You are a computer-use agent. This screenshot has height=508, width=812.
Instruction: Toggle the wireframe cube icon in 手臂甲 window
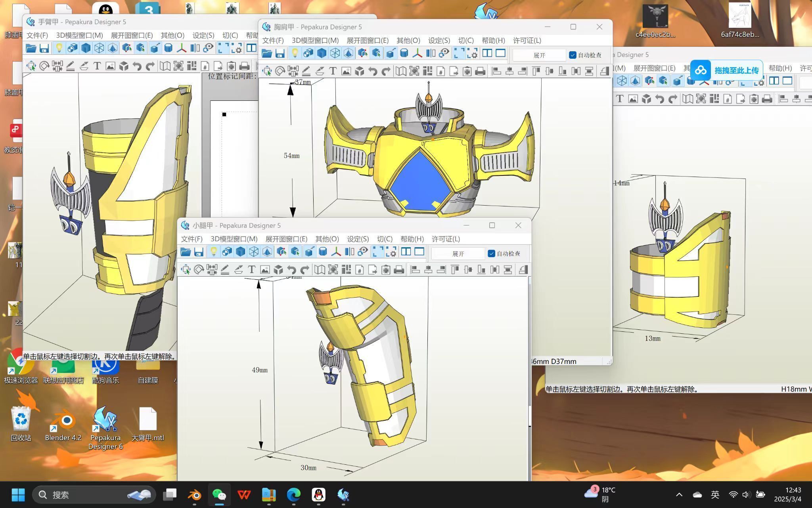[x=99, y=48]
